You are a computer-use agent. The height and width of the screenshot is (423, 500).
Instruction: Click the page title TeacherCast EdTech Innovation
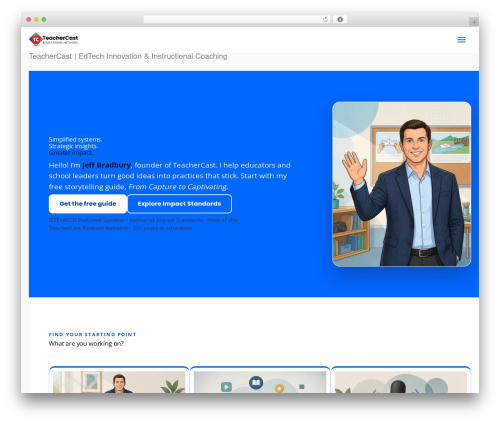128,56
